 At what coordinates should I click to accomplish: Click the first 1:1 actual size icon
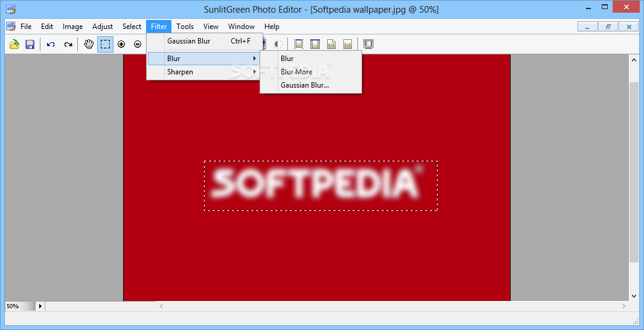331,44
